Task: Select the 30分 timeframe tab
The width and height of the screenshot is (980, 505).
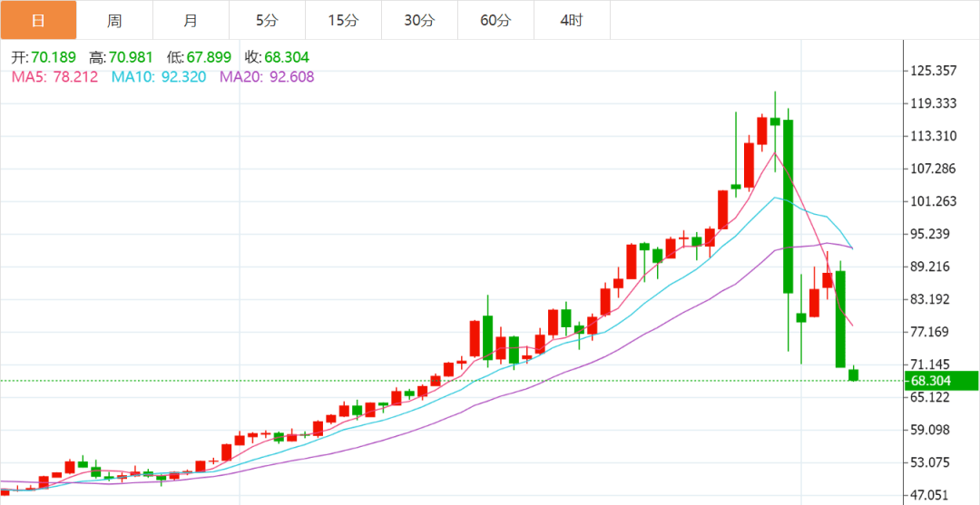Action: tap(419, 20)
